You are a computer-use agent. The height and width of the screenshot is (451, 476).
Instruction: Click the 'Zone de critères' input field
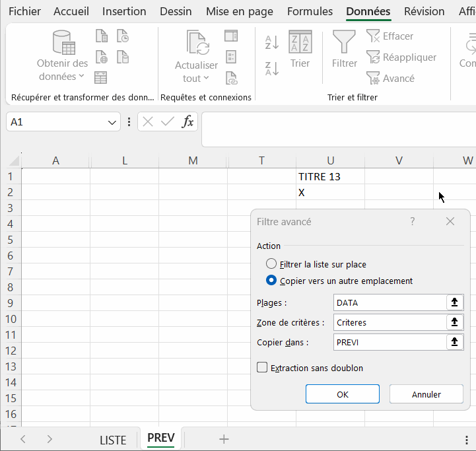(390, 323)
